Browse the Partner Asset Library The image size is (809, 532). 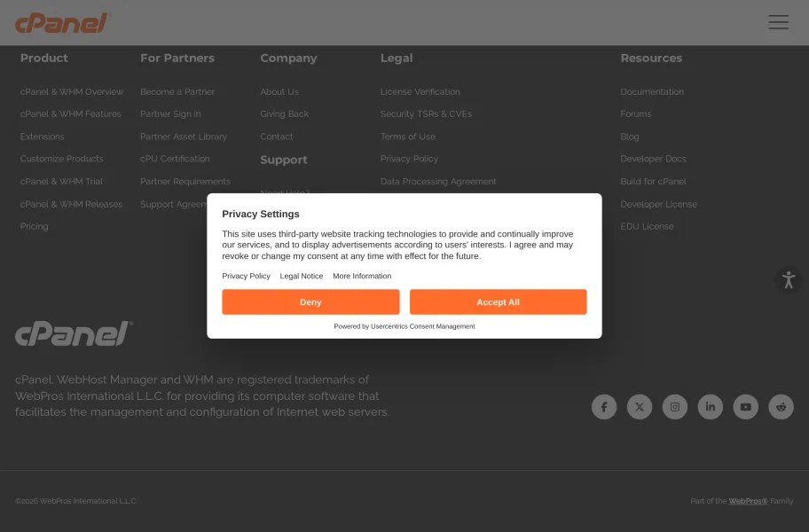(x=184, y=137)
